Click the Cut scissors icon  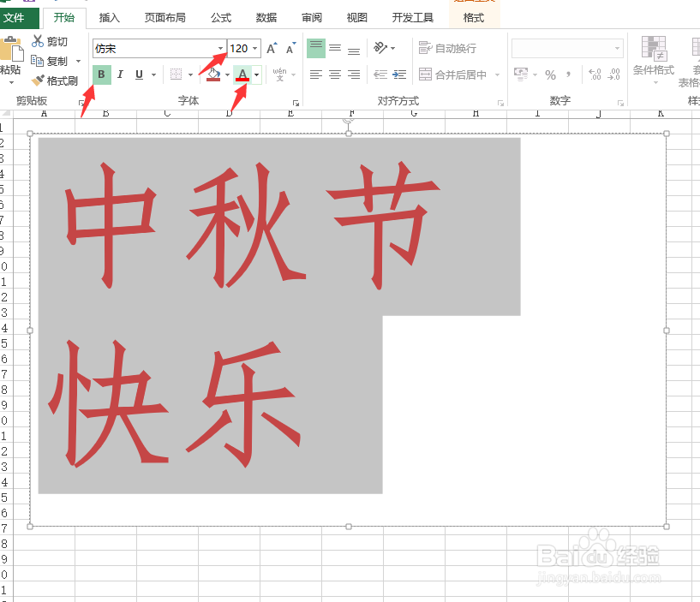[x=38, y=41]
